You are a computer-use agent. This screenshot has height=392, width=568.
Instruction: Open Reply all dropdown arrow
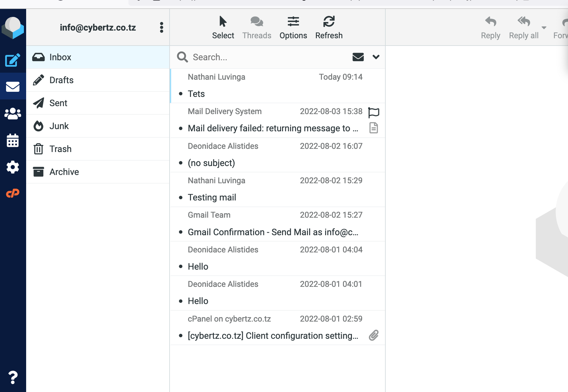point(544,28)
